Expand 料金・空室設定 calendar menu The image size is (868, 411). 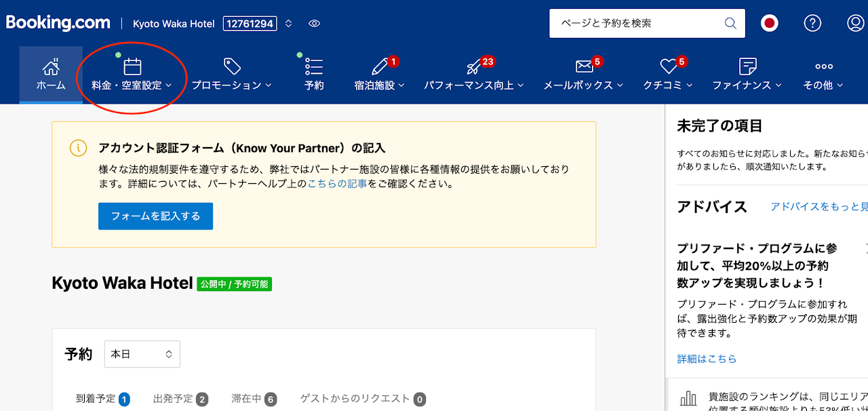[132, 75]
